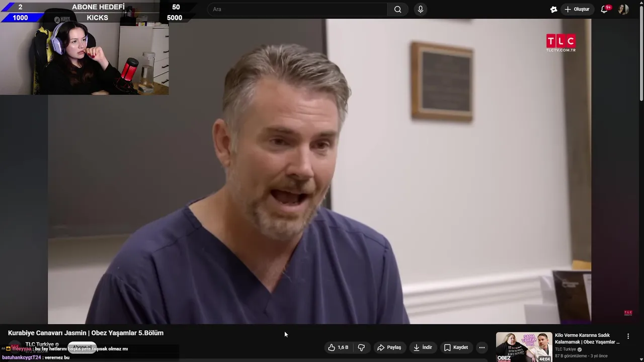Screen dimensions: 644x362
Task: Click the search magnifier button
Action: [397, 9]
